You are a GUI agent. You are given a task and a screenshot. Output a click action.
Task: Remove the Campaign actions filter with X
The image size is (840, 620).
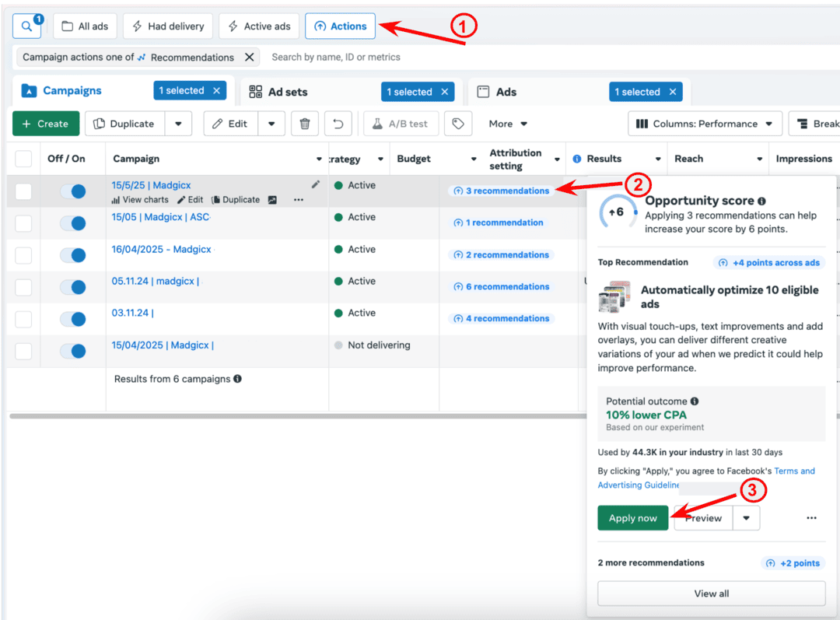coord(249,58)
